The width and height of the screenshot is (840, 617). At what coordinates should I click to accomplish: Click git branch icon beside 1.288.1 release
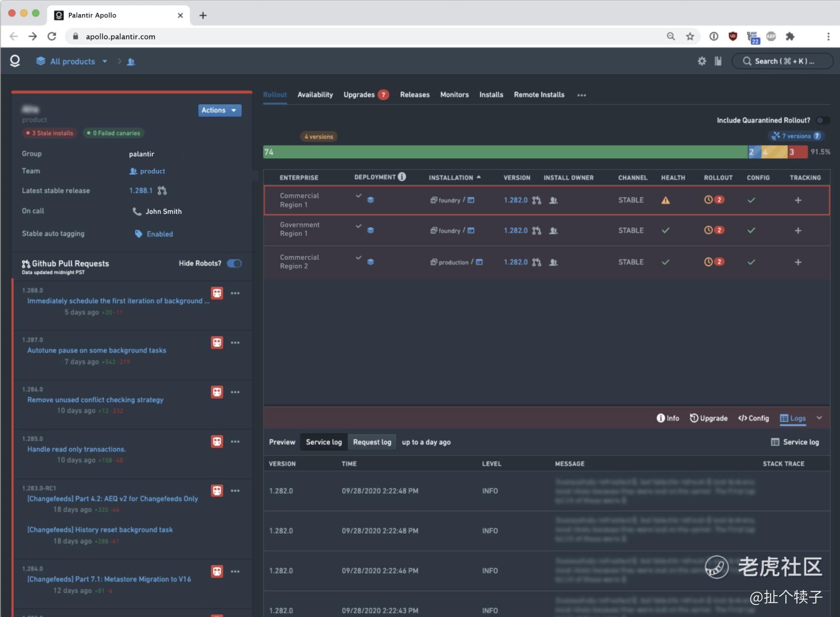[162, 191]
